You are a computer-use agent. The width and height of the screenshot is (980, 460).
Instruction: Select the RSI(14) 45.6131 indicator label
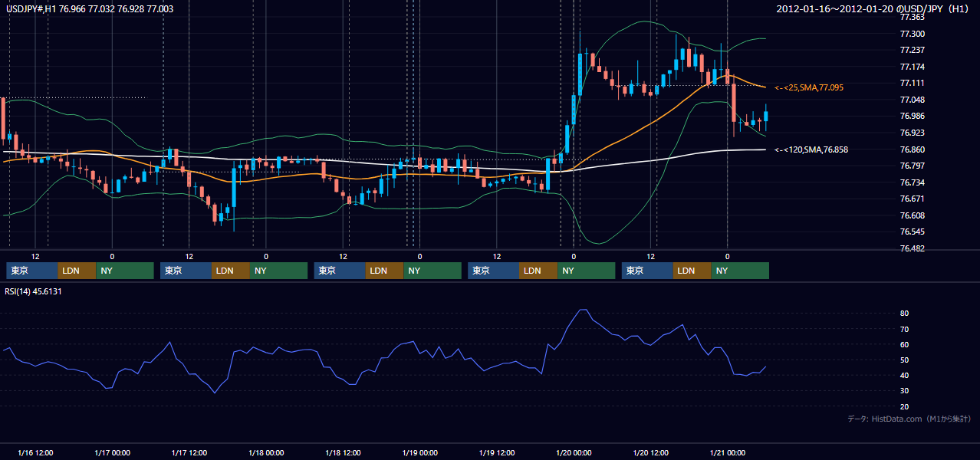pos(33,291)
